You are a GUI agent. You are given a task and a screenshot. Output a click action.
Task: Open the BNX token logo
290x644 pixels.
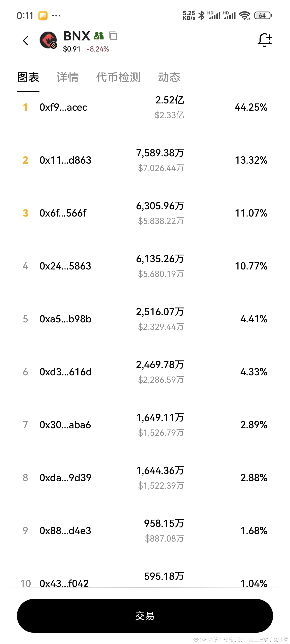(48, 40)
